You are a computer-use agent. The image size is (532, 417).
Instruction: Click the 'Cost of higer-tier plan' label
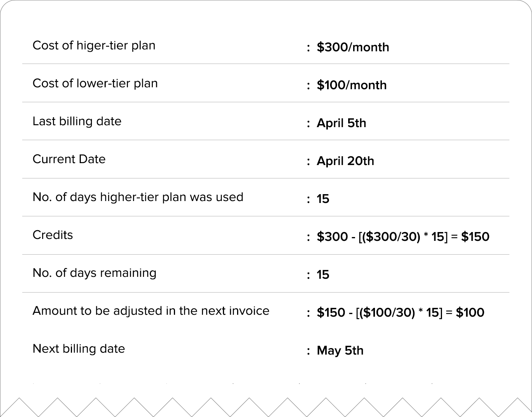coord(94,46)
